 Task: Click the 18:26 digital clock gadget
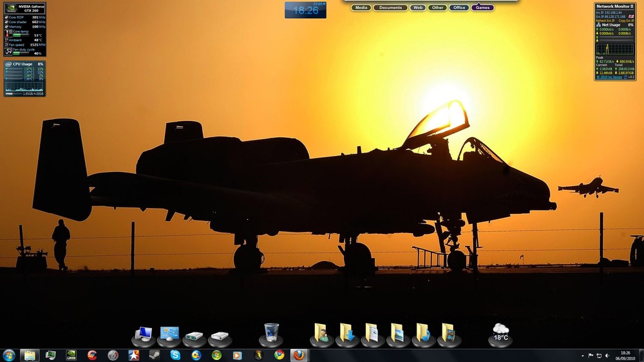(x=305, y=10)
